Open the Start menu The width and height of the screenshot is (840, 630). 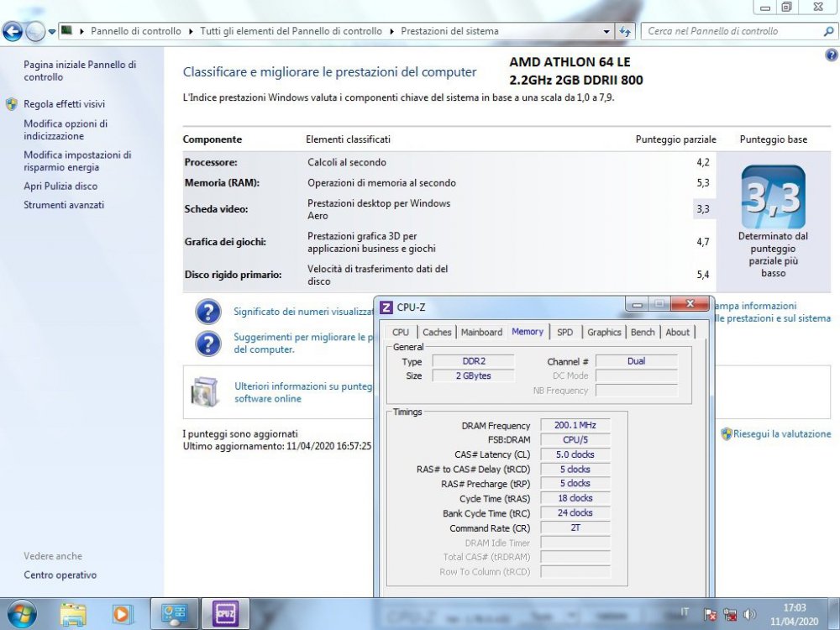(x=21, y=613)
